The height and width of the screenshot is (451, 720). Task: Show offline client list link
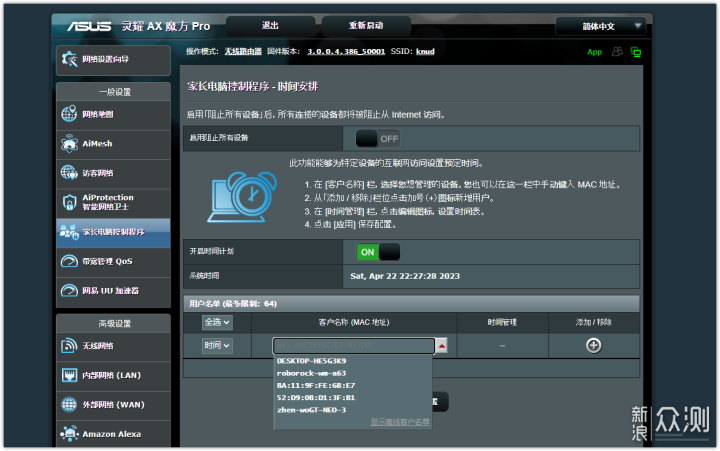[x=400, y=422]
